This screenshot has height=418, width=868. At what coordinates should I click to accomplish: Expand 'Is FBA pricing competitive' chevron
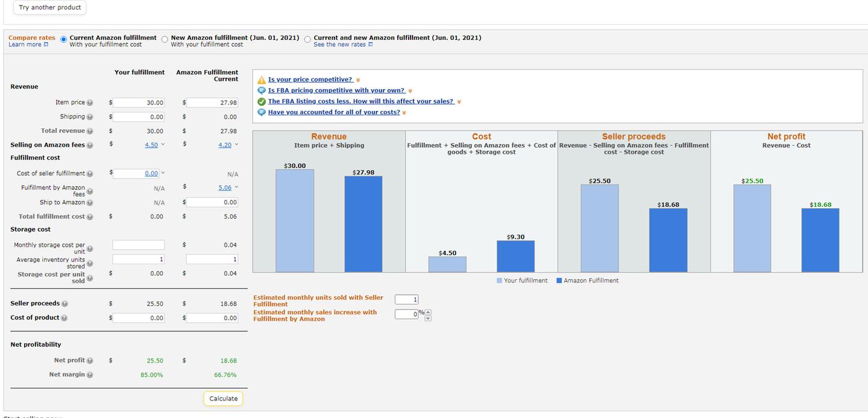410,91
